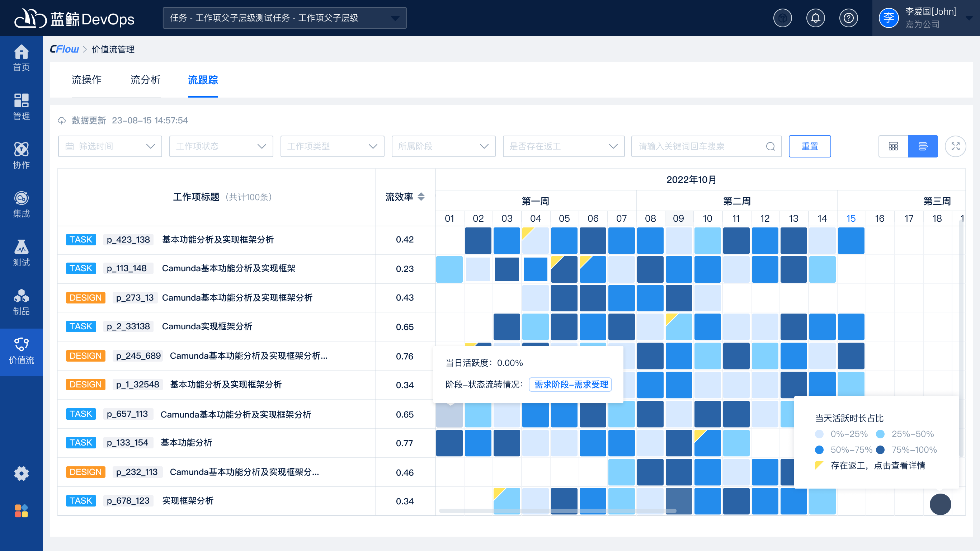
Task: Click the horizontal scrollbar under the heatmap
Action: (557, 511)
